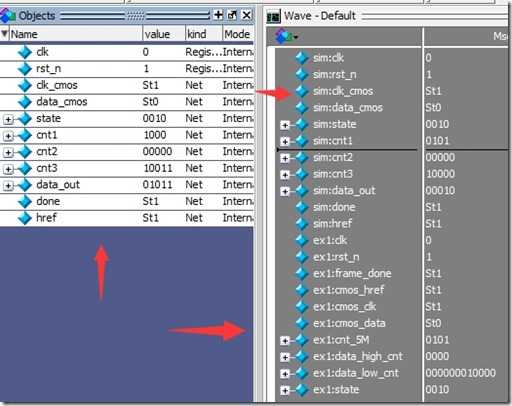Click the 0101 value of ex1:cnt_5M

click(x=437, y=340)
